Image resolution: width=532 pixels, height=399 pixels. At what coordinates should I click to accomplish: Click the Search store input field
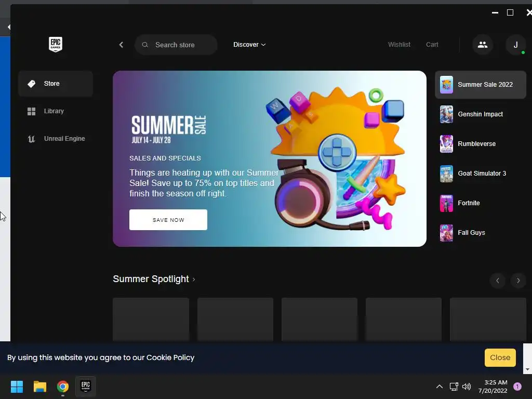coord(176,45)
